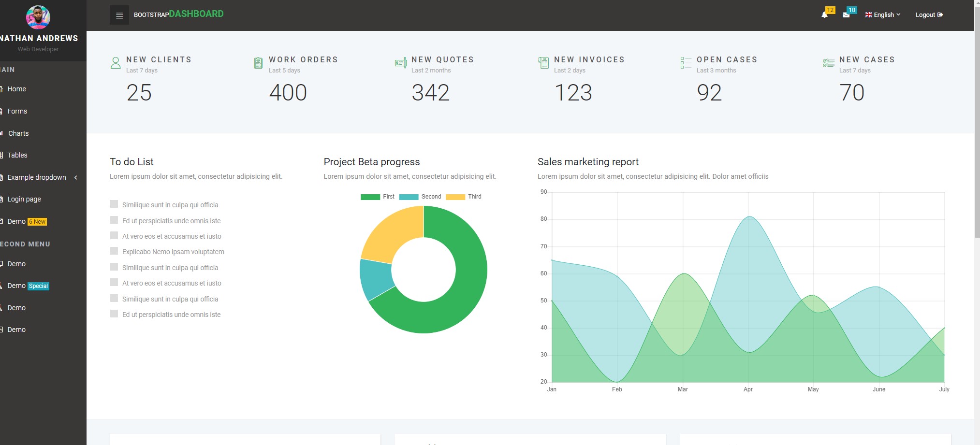Click the New Clients person icon
Image resolution: width=980 pixels, height=445 pixels.
coord(116,63)
